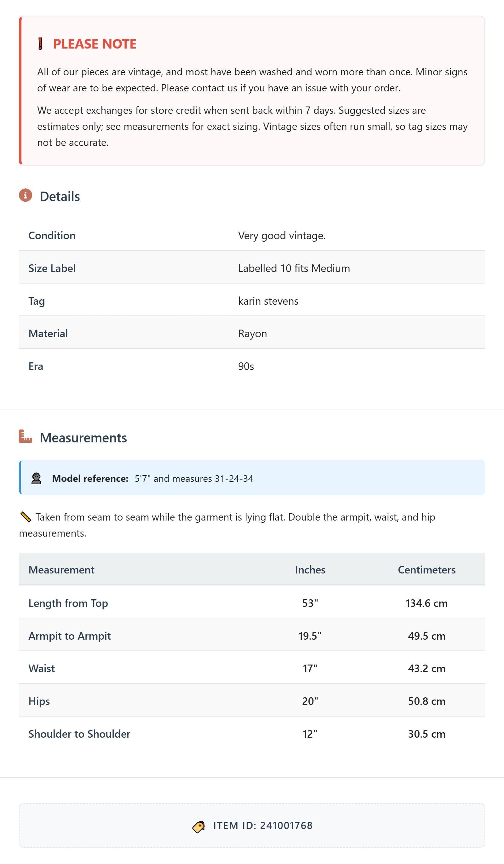Select the 134.6 cm length value
Viewport: 504px width, 864px height.
427,603
